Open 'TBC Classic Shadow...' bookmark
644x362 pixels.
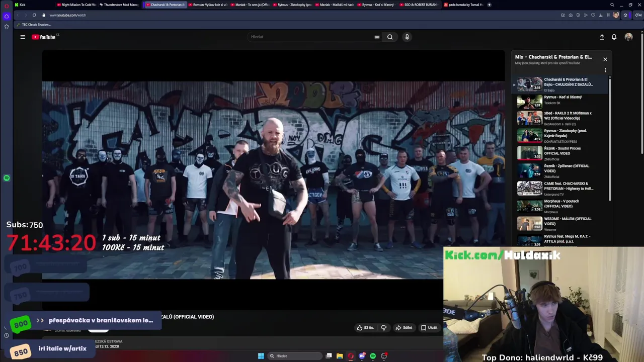[34, 25]
